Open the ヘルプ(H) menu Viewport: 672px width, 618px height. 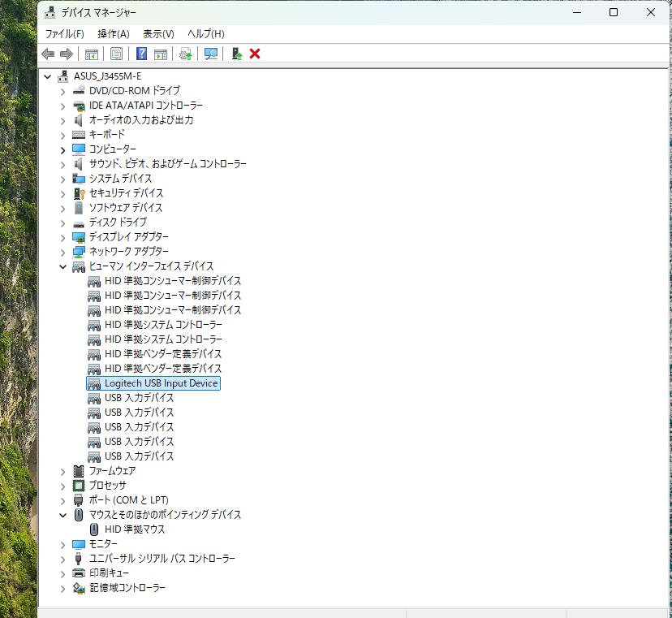click(x=205, y=33)
